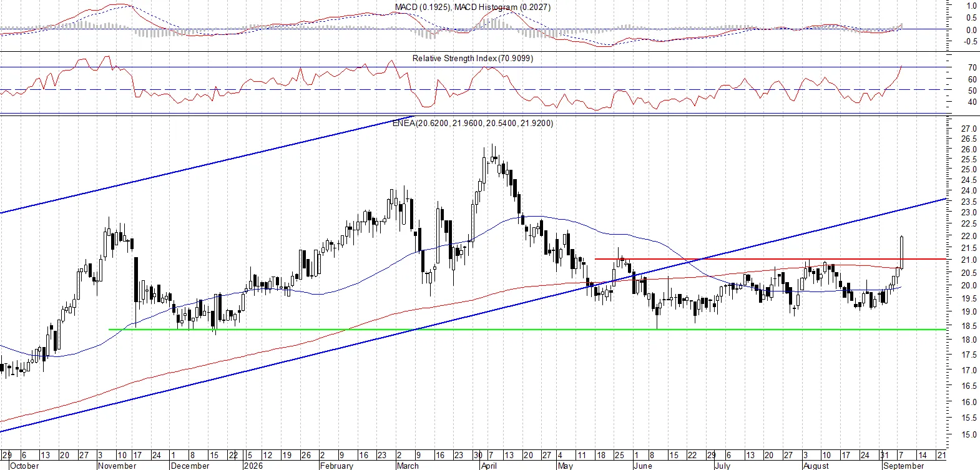Click the July month label
This screenshot has height=470, width=980.
(722, 465)
